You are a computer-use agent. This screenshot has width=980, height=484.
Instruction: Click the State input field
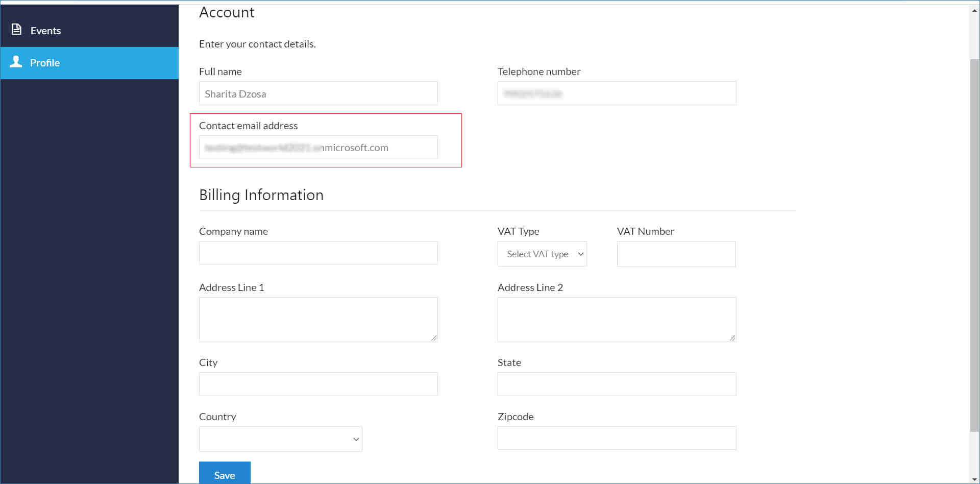point(617,384)
